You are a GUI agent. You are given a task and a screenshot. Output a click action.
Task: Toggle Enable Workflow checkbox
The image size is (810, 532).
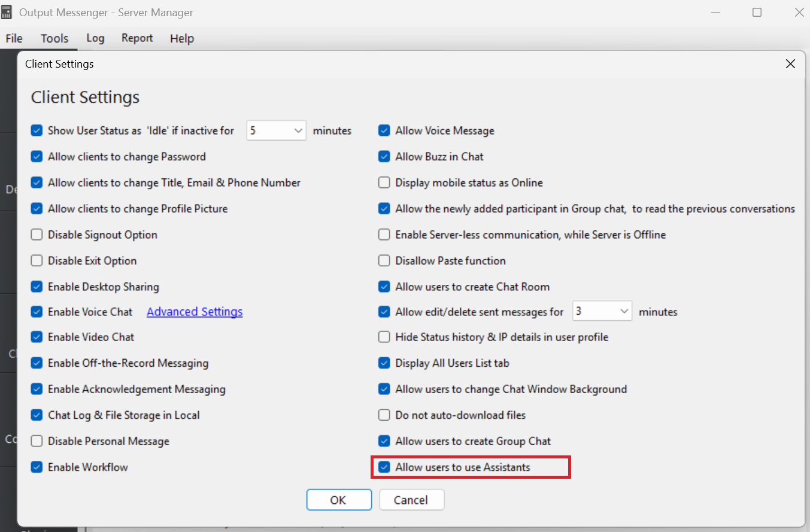(x=37, y=467)
